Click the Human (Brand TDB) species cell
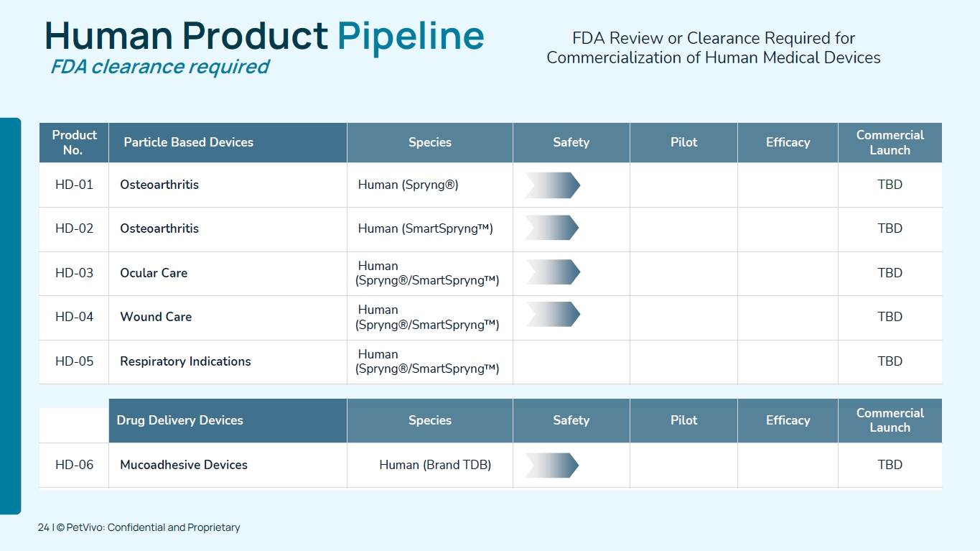The width and height of the screenshot is (980, 551). tap(435, 465)
